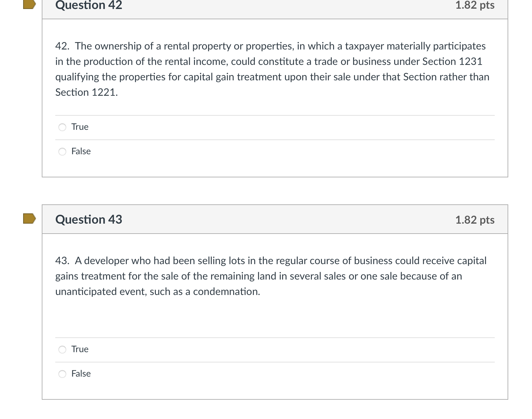Click the False label text in Question 42
532x419 pixels.
pyautogui.click(x=81, y=151)
